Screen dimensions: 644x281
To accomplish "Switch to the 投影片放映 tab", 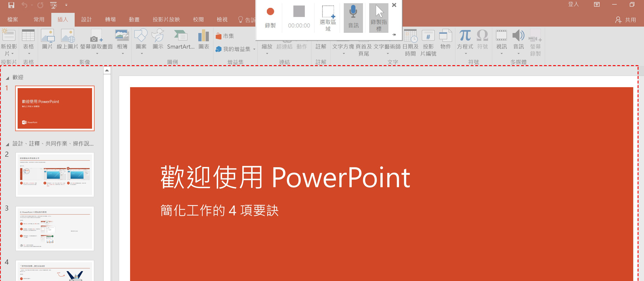I will tap(166, 19).
